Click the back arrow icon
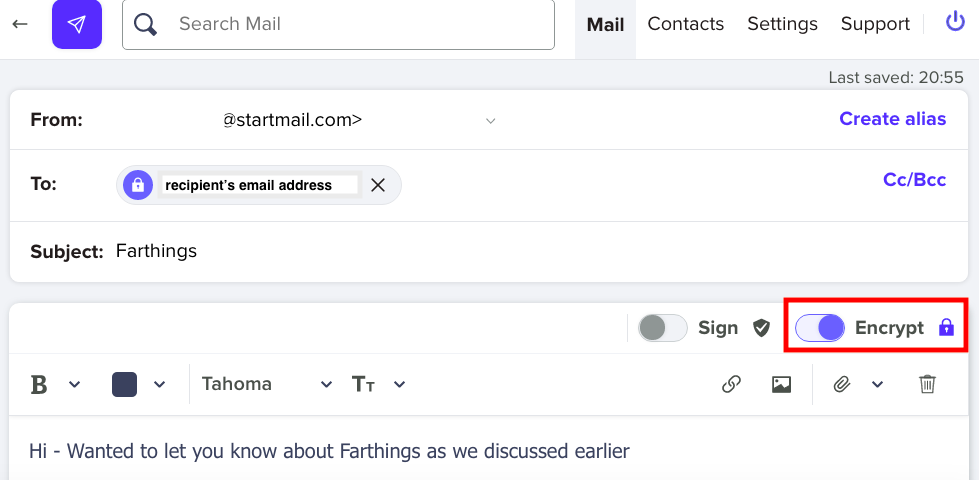979x480 pixels. point(19,24)
